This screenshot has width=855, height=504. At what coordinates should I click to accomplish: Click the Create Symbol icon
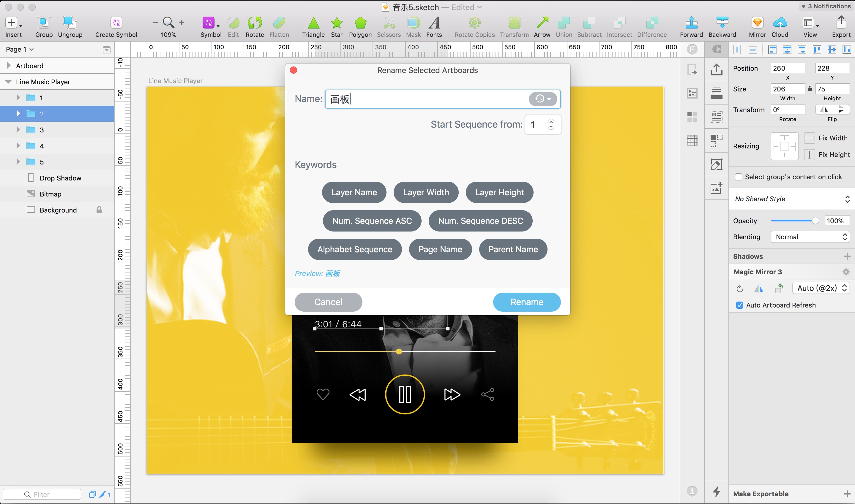(x=116, y=23)
